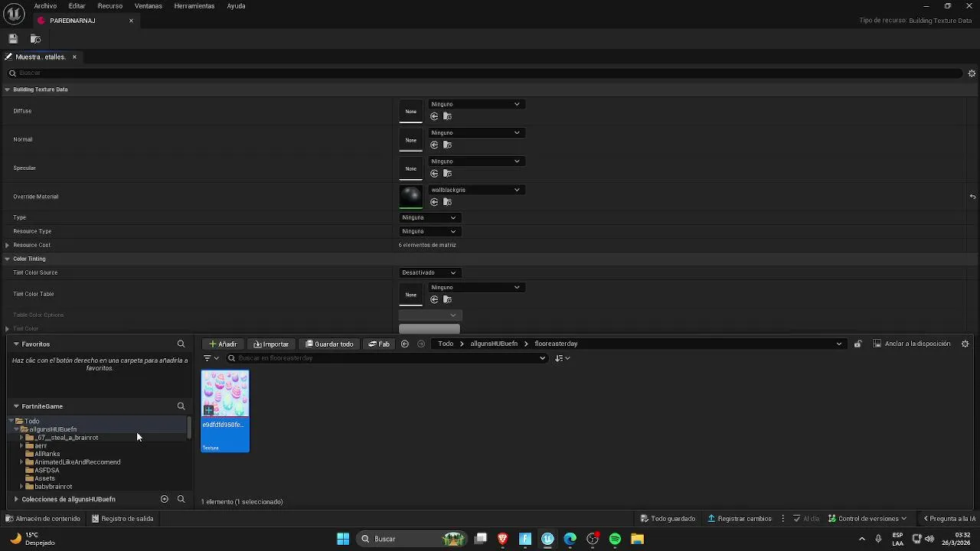Screen dimensions: 980x551
Task: Open Normal Ninguno asset dropdown
Action: 475,132
